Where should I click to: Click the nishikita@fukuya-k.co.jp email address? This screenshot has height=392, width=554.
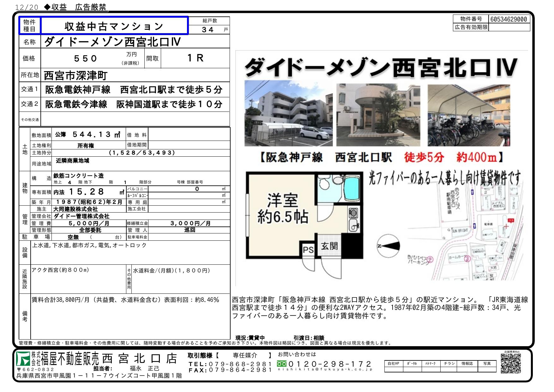[x=325, y=369]
